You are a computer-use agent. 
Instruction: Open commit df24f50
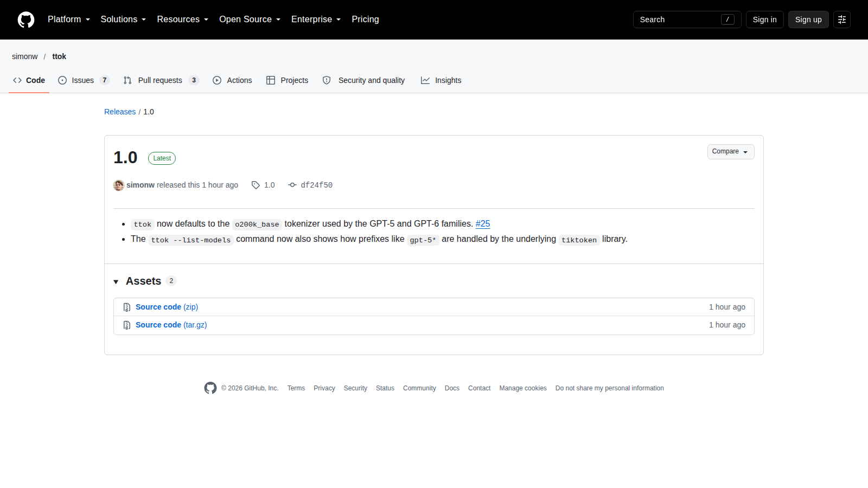coord(317,185)
